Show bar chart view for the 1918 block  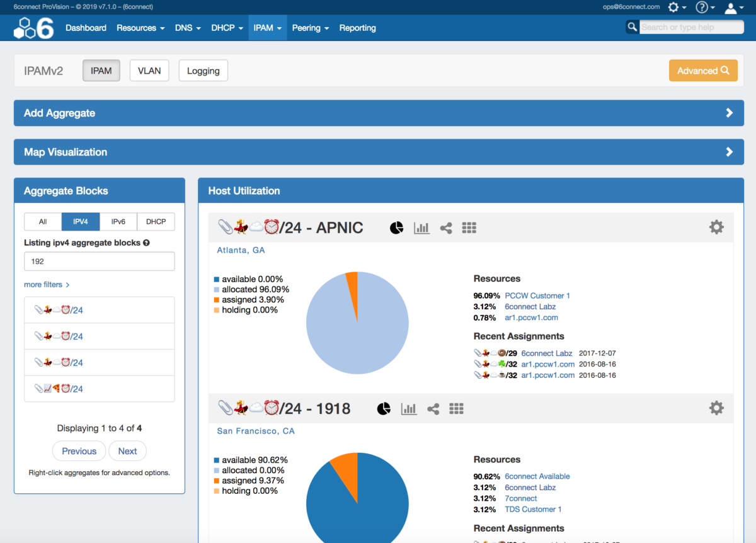pos(409,409)
